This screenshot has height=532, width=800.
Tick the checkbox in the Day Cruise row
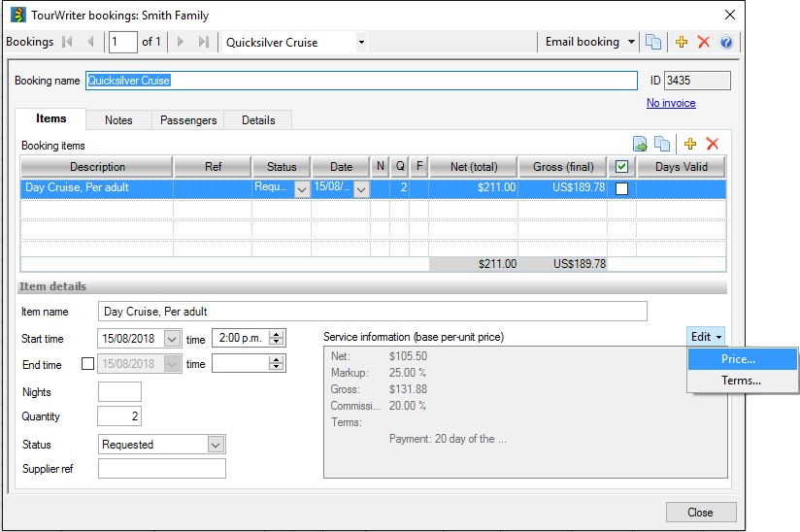click(621, 188)
